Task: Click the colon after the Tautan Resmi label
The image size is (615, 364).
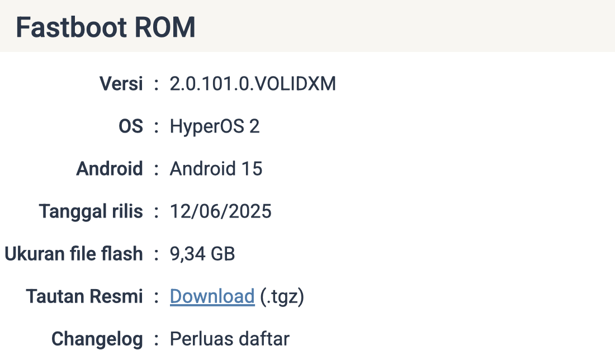Action: coord(156,296)
